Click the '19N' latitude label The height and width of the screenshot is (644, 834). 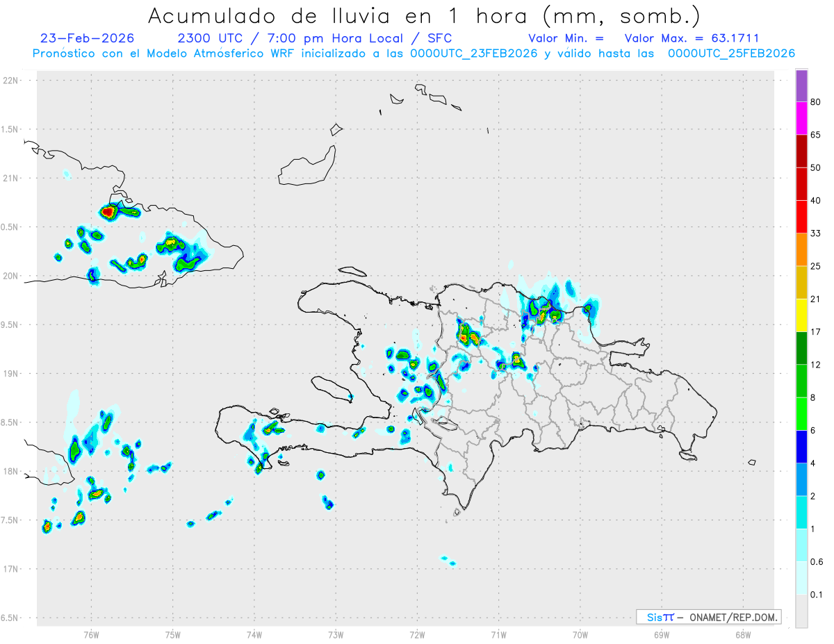coord(10,374)
